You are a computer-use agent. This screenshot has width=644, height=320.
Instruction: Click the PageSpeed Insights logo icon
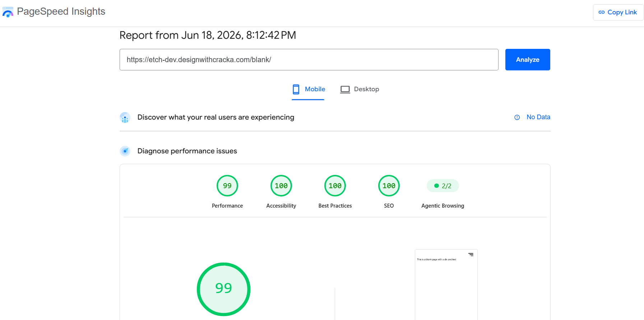click(x=8, y=12)
